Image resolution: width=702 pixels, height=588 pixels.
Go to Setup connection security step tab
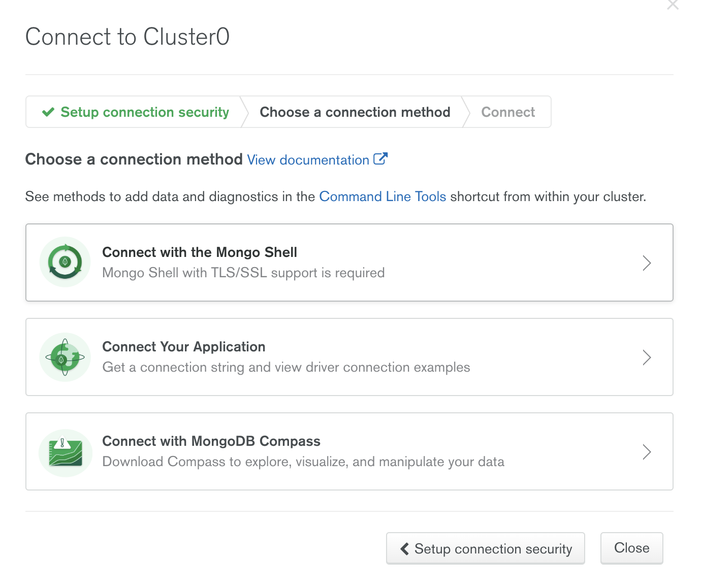(x=135, y=112)
